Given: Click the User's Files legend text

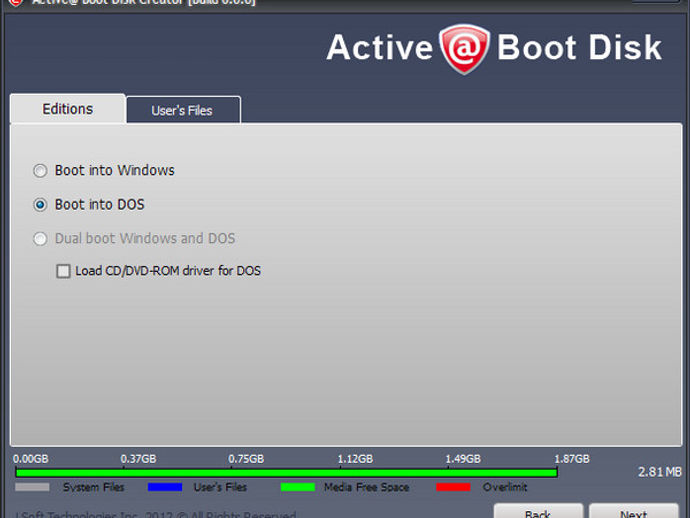Looking at the screenshot, I should click(x=220, y=487).
